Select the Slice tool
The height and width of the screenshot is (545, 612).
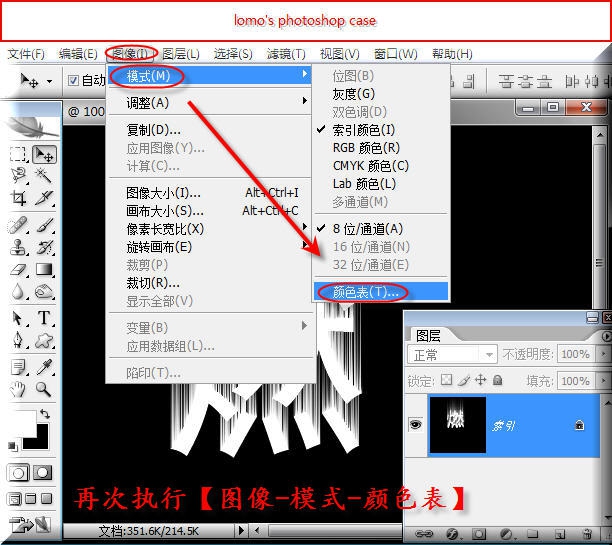coord(44,198)
